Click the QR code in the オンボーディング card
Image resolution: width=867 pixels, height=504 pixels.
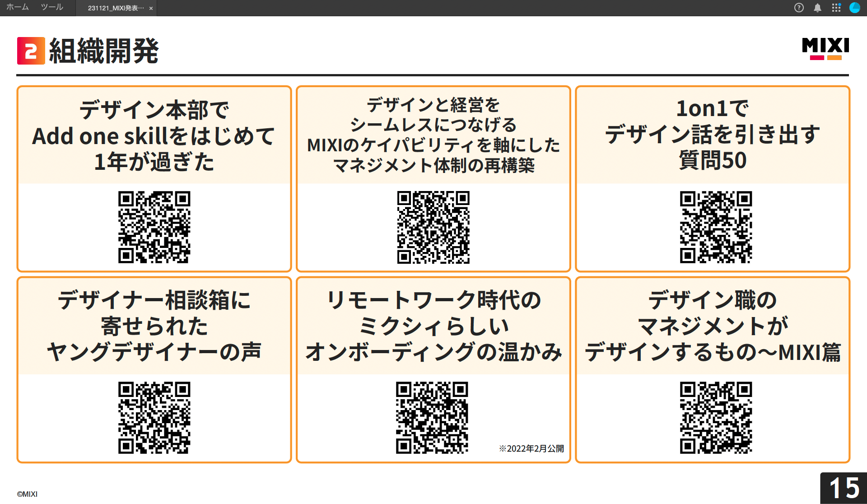pyautogui.click(x=433, y=418)
